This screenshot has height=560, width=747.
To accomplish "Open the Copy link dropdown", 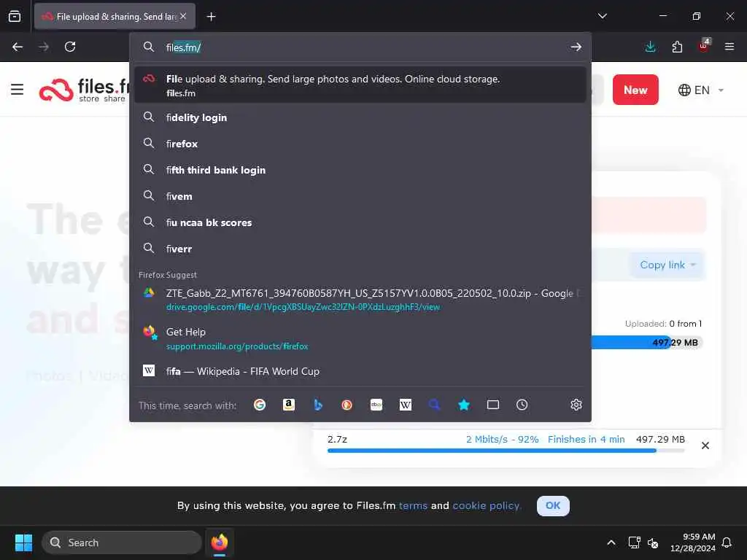I will click(667, 265).
